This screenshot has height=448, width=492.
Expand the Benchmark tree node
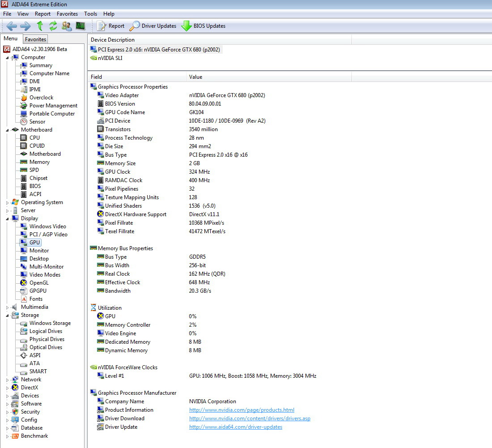(x=8, y=436)
